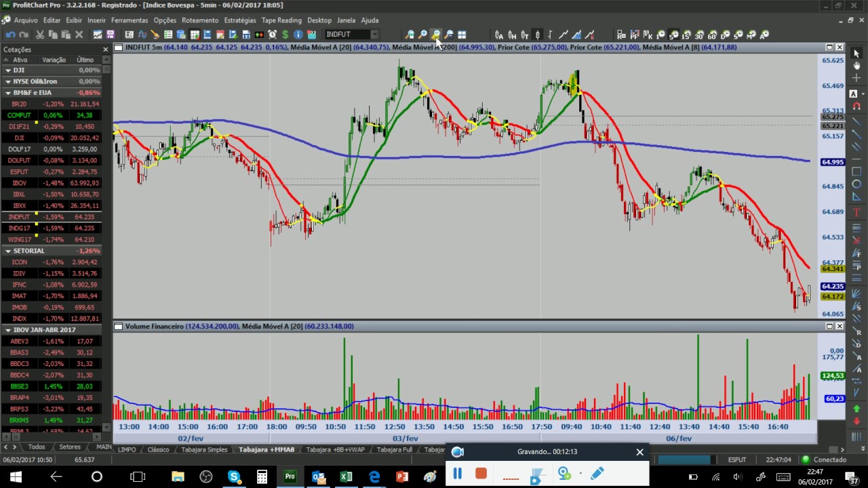This screenshot has width=868, height=488.
Task: Set the 30-minute timeframe icon
Action: click(699, 35)
